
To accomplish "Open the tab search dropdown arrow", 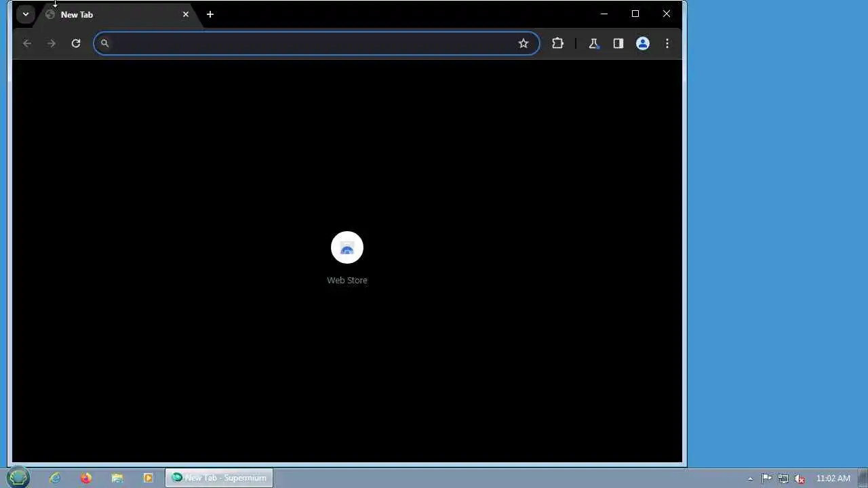I will click(x=25, y=14).
